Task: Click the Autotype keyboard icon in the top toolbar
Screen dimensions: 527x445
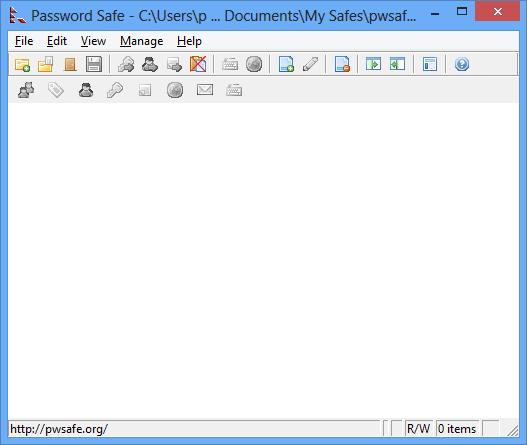Action: pyautogui.click(x=230, y=64)
